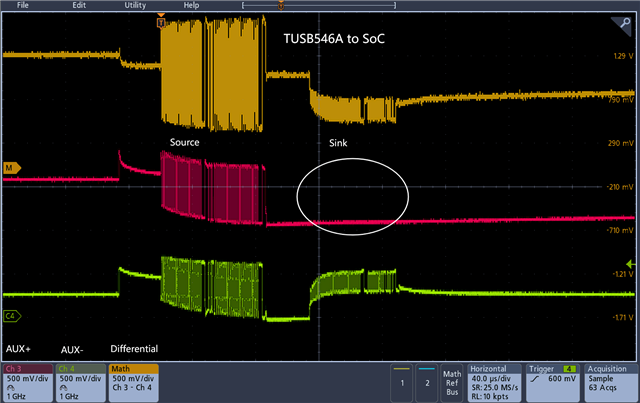This screenshot has width=640, height=403.
Task: Click the AUX+ label
Action: point(18,349)
